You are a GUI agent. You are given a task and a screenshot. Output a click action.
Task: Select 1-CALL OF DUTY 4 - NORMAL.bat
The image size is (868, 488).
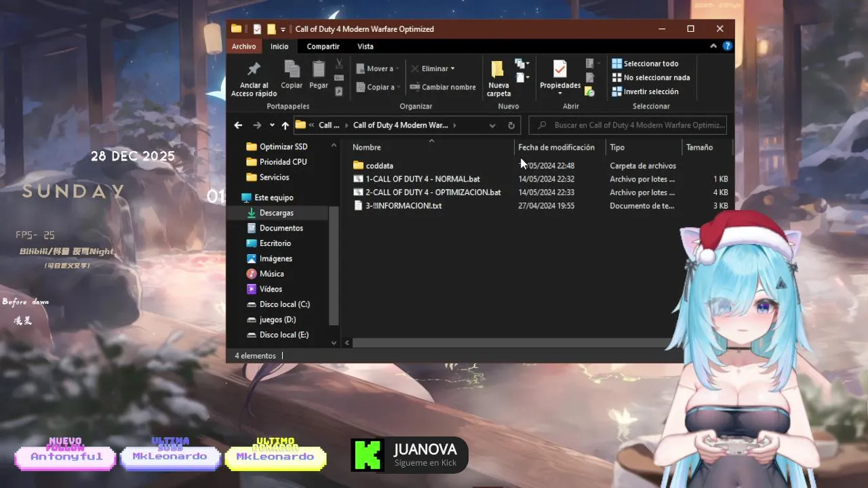coord(416,179)
